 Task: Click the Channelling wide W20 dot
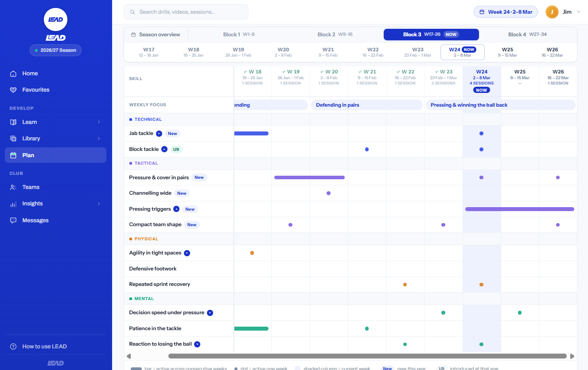point(328,193)
